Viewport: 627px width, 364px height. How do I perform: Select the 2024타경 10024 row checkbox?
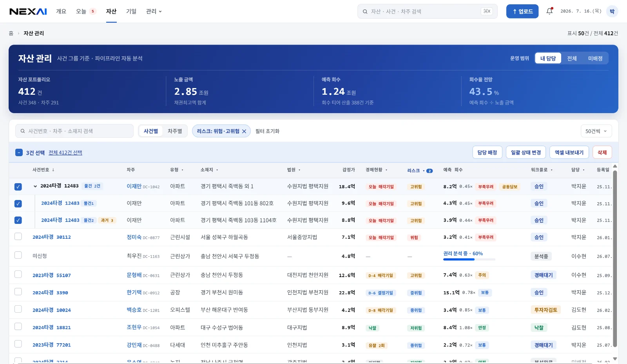tap(18, 309)
